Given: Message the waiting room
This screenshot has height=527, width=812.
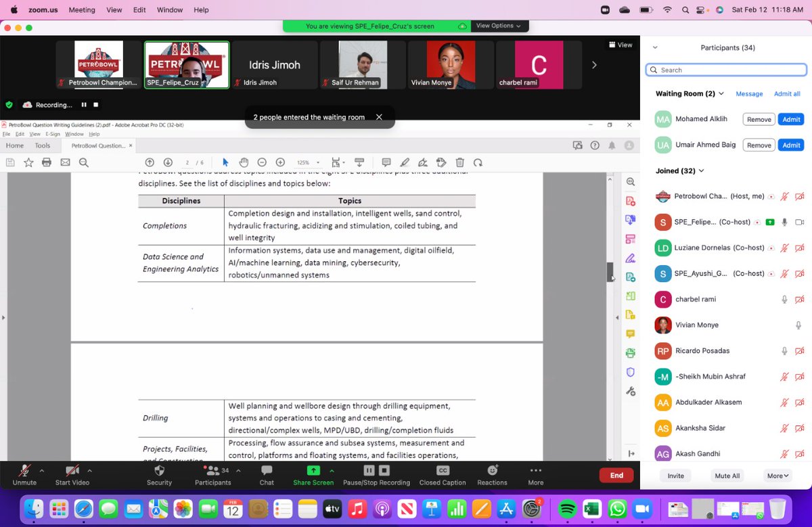Looking at the screenshot, I should pyautogui.click(x=749, y=94).
